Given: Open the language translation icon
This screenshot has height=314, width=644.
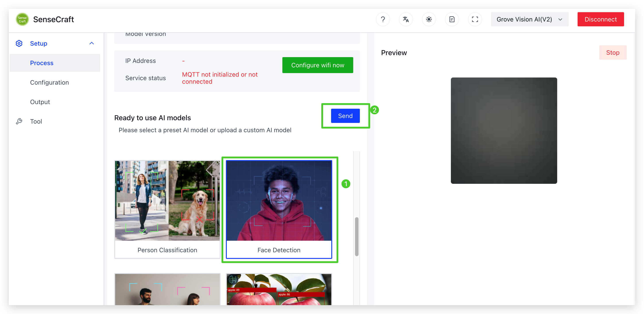Looking at the screenshot, I should 406,19.
